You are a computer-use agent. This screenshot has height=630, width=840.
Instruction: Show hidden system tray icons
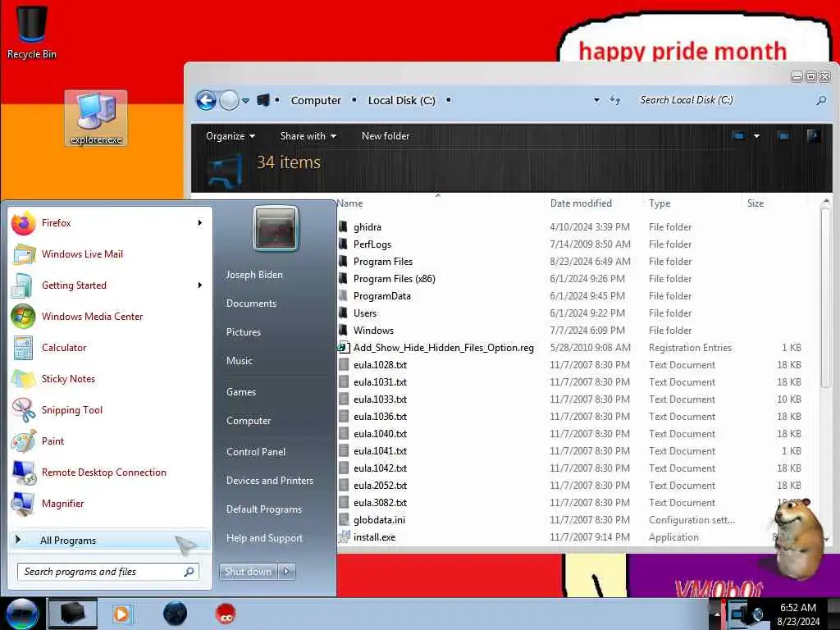(x=718, y=614)
